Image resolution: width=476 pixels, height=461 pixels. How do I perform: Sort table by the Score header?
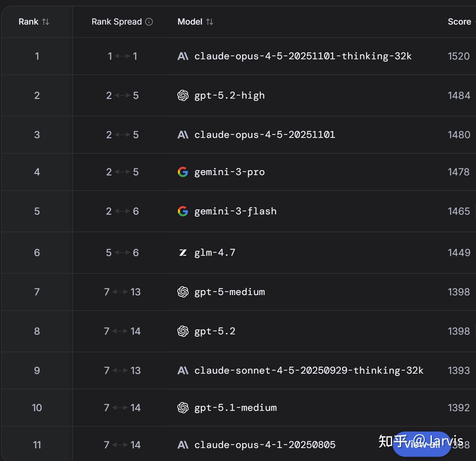[x=459, y=22]
